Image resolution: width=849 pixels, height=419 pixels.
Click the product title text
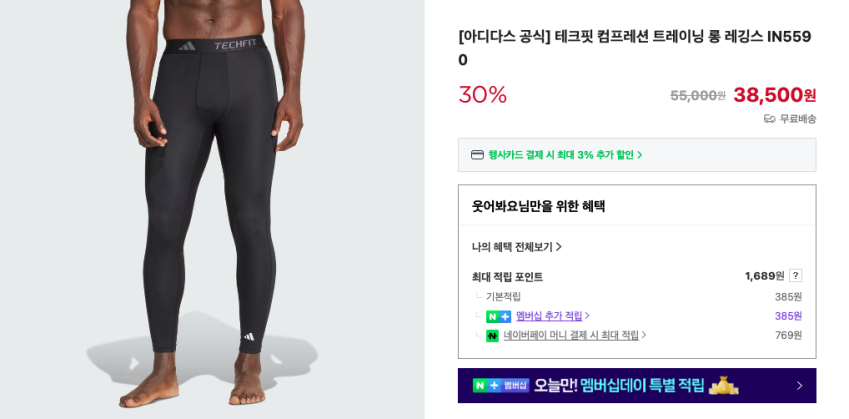(x=635, y=48)
